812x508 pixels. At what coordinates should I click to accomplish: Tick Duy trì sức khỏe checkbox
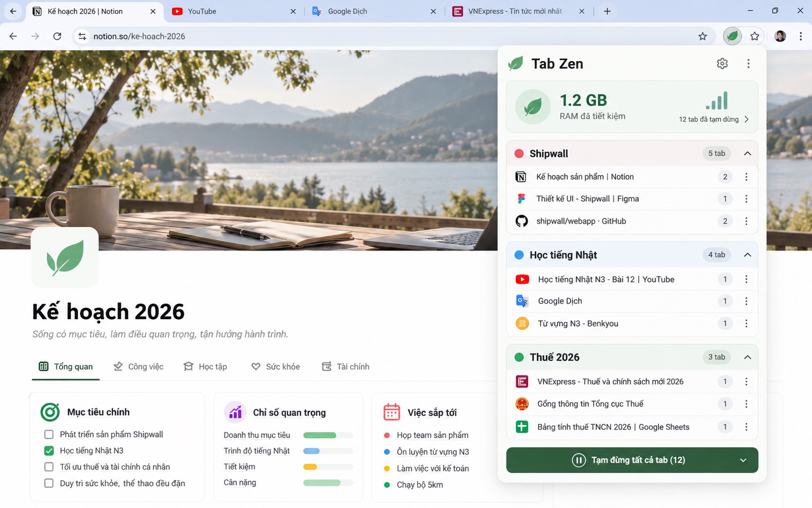pos(49,483)
